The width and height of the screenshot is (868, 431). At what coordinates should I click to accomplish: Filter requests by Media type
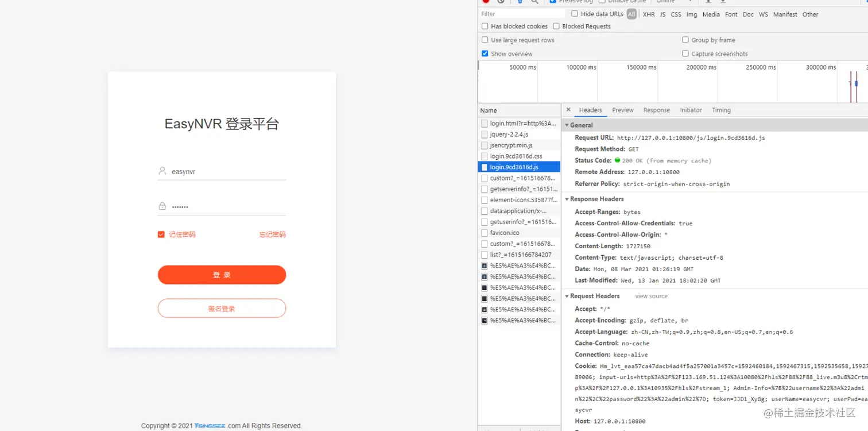711,14
